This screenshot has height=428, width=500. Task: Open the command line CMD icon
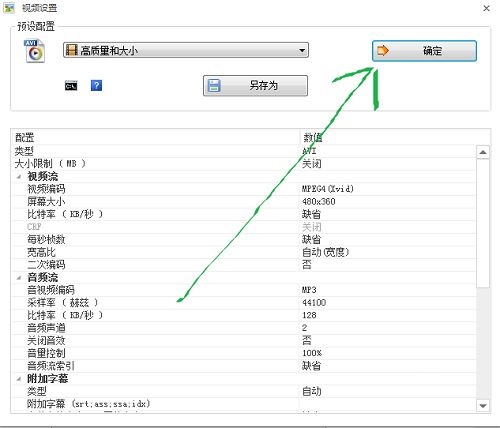click(x=71, y=86)
